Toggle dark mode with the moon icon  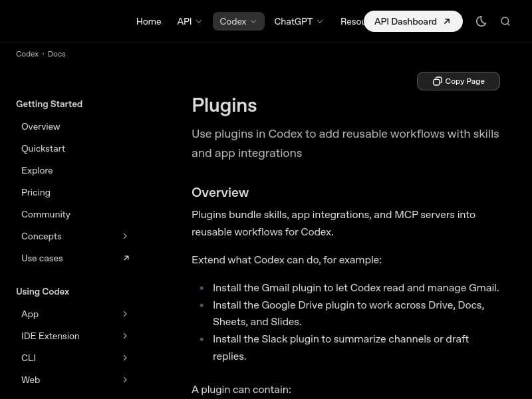(x=481, y=21)
